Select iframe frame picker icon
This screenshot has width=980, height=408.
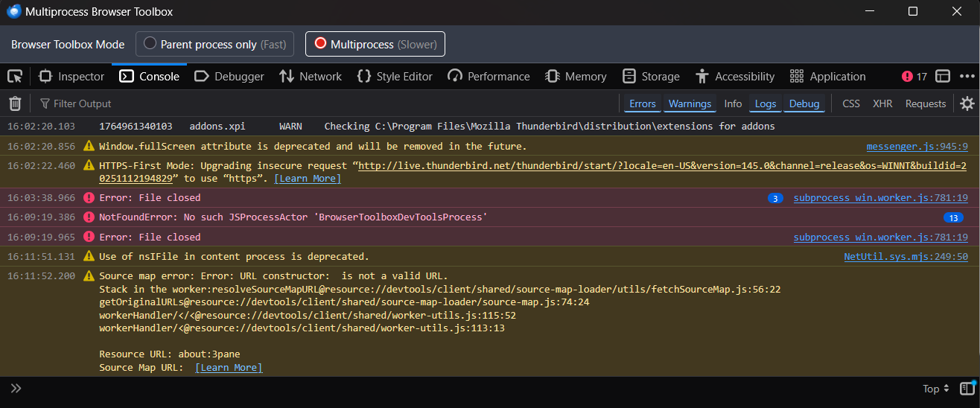[x=943, y=76]
